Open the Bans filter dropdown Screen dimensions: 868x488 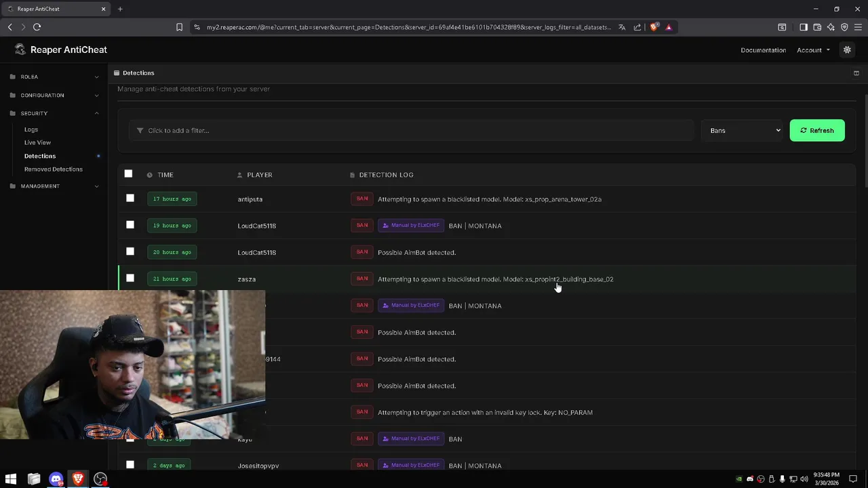(x=742, y=130)
